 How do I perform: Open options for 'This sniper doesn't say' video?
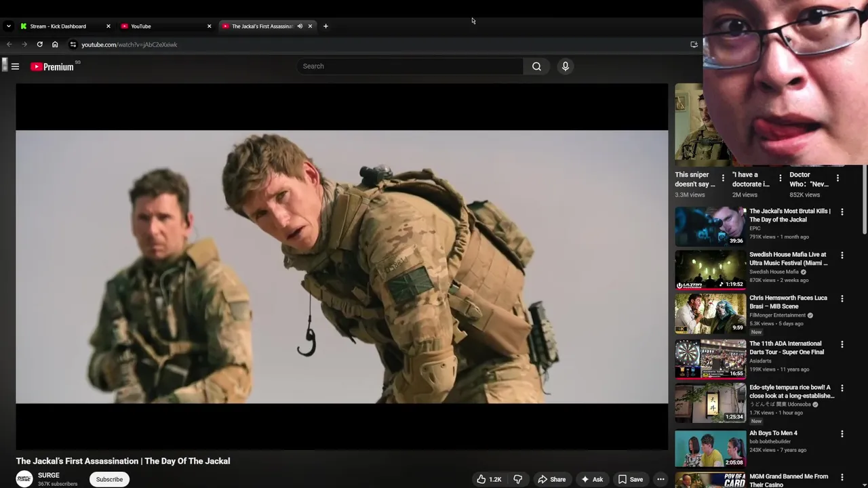[x=723, y=178]
